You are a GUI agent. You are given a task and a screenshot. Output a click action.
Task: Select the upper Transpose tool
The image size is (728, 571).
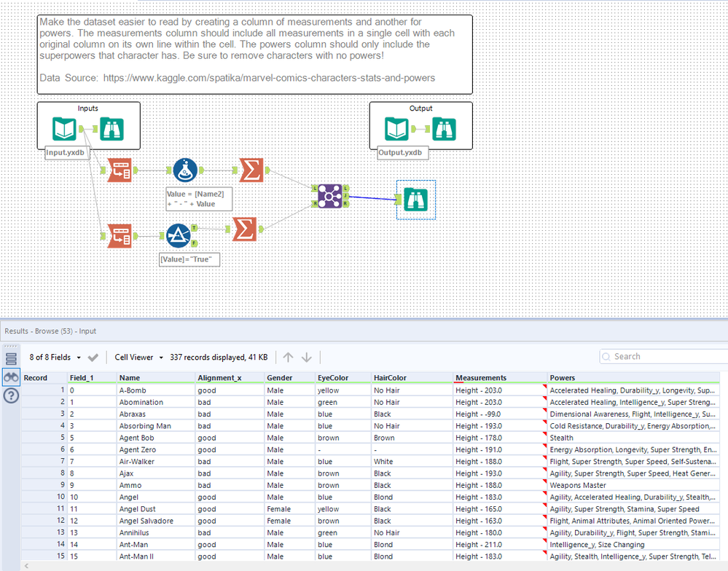120,170
